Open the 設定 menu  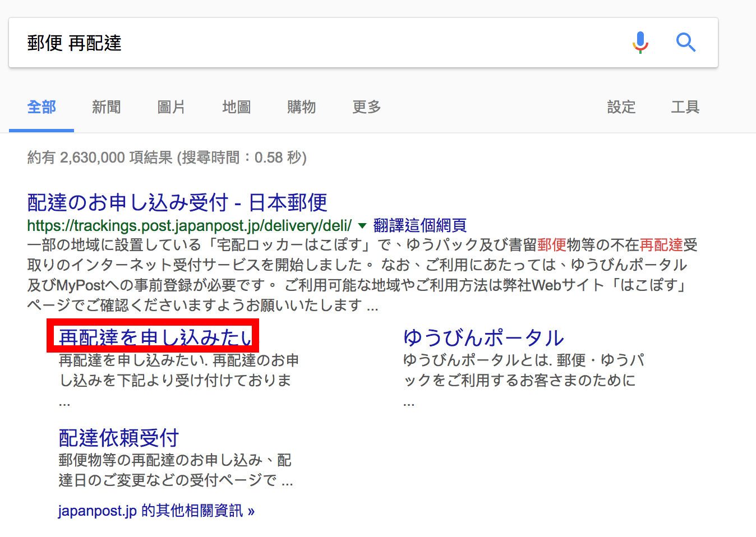(621, 107)
